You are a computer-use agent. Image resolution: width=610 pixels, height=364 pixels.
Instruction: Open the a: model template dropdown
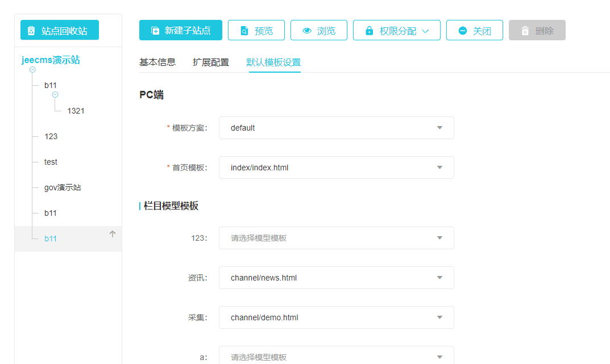[337, 356]
